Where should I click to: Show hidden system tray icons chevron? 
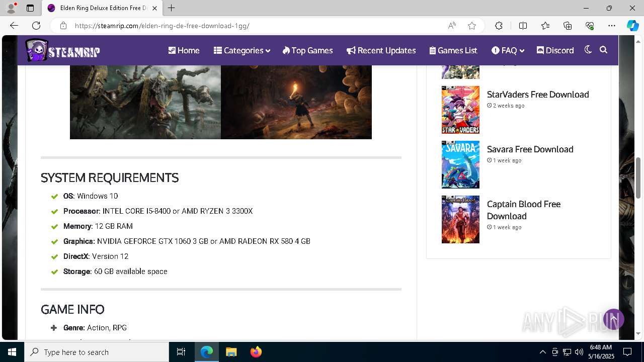[542, 352]
